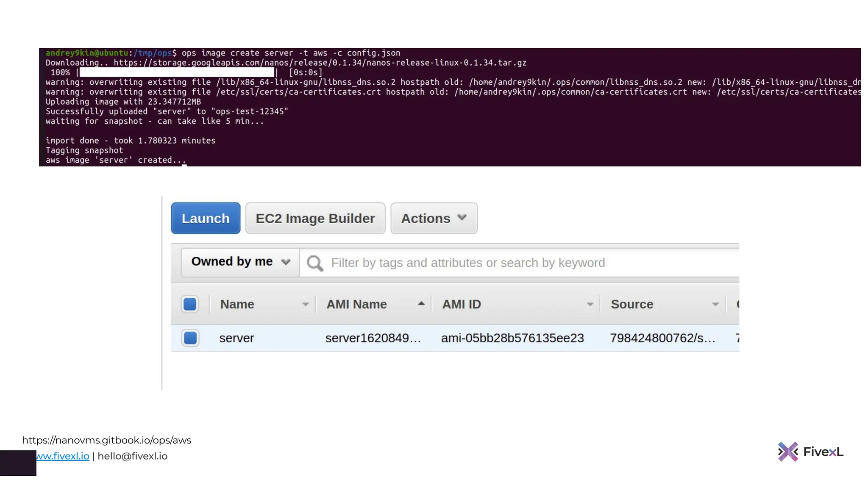Toggle the select-all checkbox in table header
868x488 pixels.
pyautogui.click(x=190, y=304)
